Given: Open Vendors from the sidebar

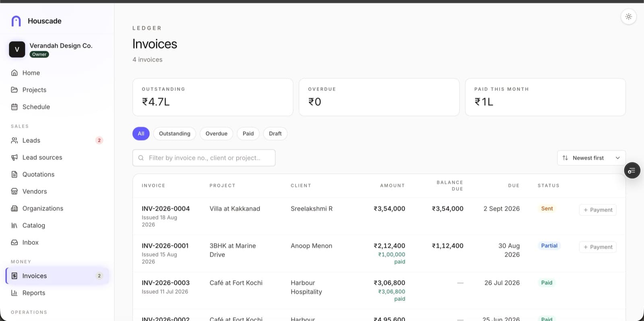Looking at the screenshot, I should pos(57,191).
